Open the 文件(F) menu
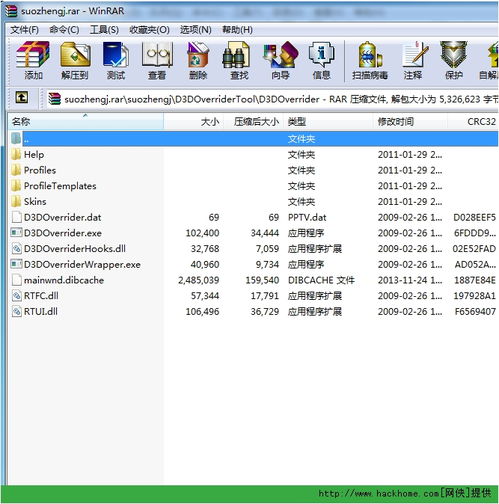Screen dimensions: 499x504 [x=24, y=30]
